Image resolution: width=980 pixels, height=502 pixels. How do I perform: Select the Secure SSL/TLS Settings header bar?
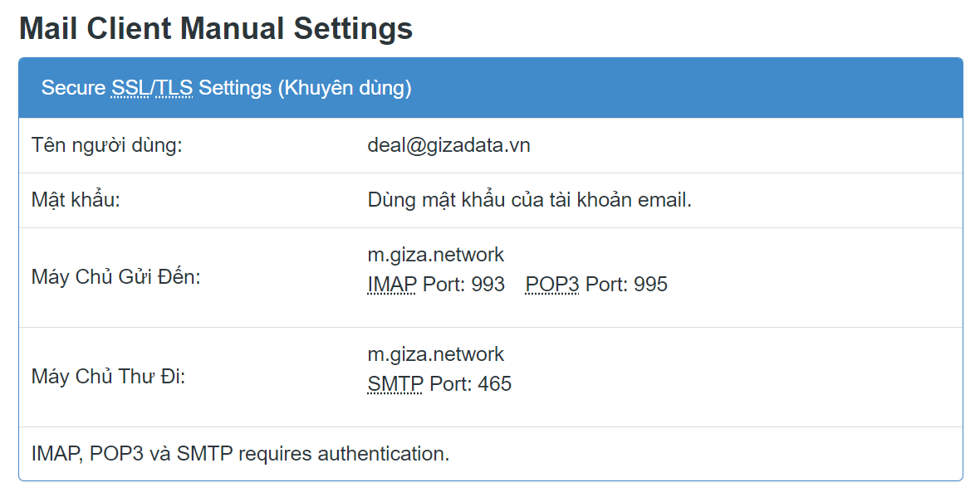tap(491, 88)
